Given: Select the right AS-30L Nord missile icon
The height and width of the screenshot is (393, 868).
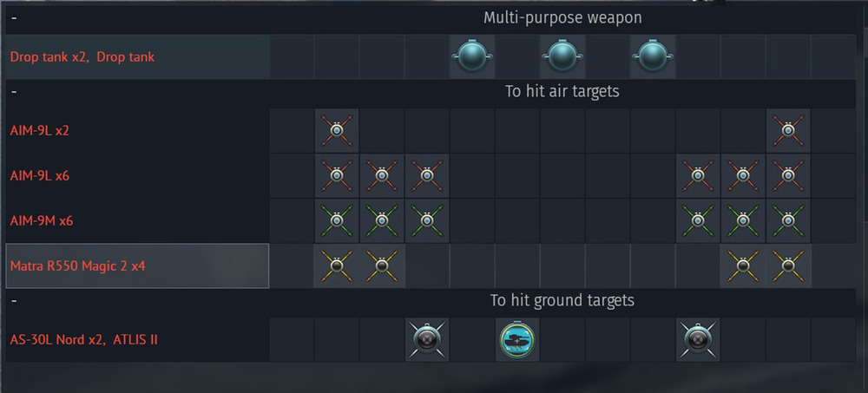Looking at the screenshot, I should pos(698,340).
